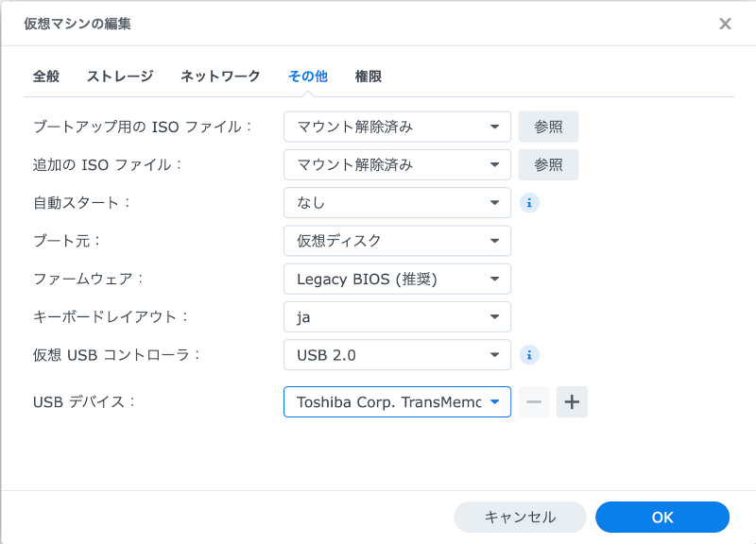This screenshot has height=544, width=756.
Task: Select the 権限 tab
Action: pyautogui.click(x=369, y=76)
